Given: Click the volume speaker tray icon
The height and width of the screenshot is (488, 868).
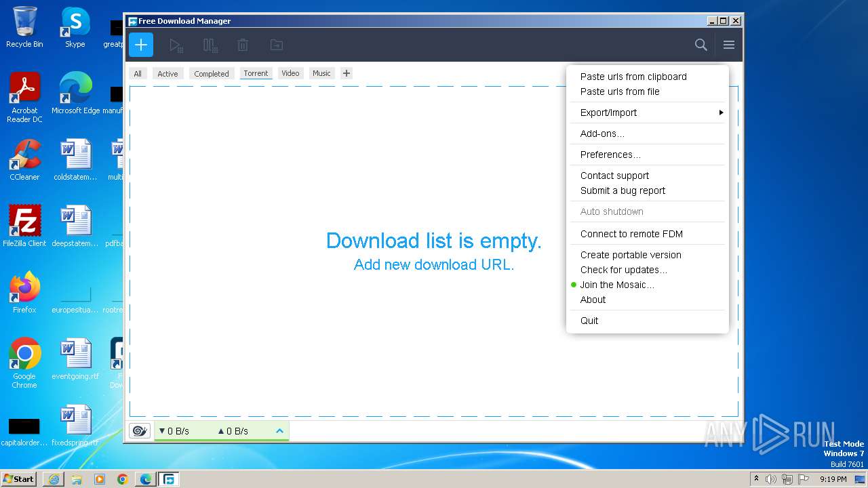Looking at the screenshot, I should [771, 479].
